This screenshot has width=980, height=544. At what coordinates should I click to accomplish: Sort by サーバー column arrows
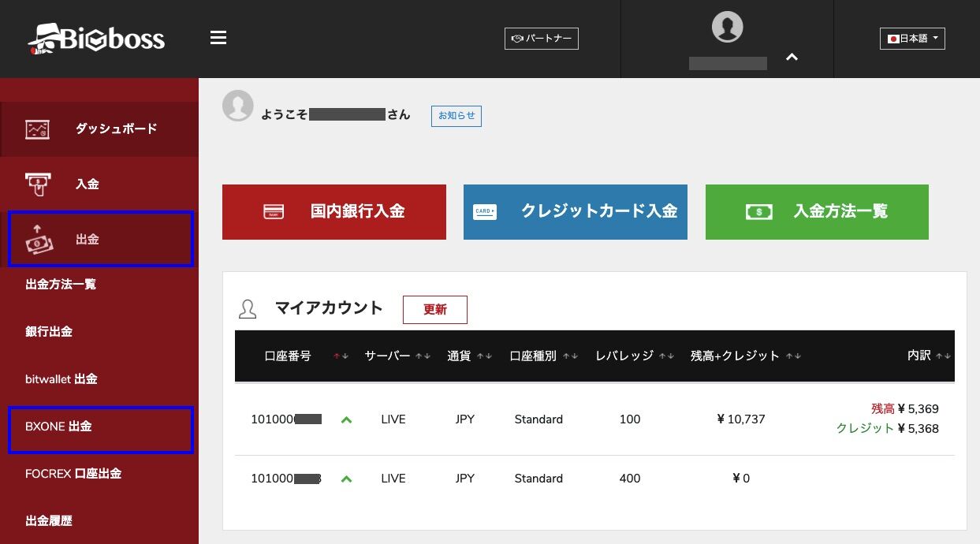pyautogui.click(x=423, y=356)
